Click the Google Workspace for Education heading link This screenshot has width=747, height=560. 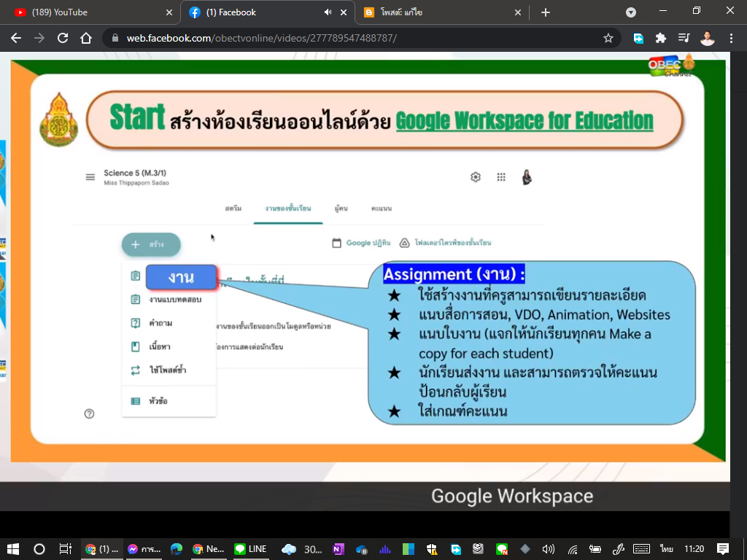click(525, 120)
